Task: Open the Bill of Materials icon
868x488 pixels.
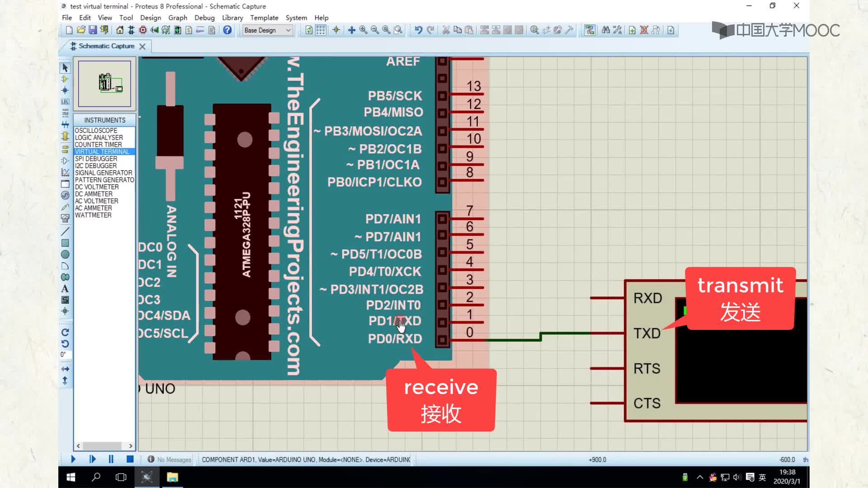Action: (189, 30)
